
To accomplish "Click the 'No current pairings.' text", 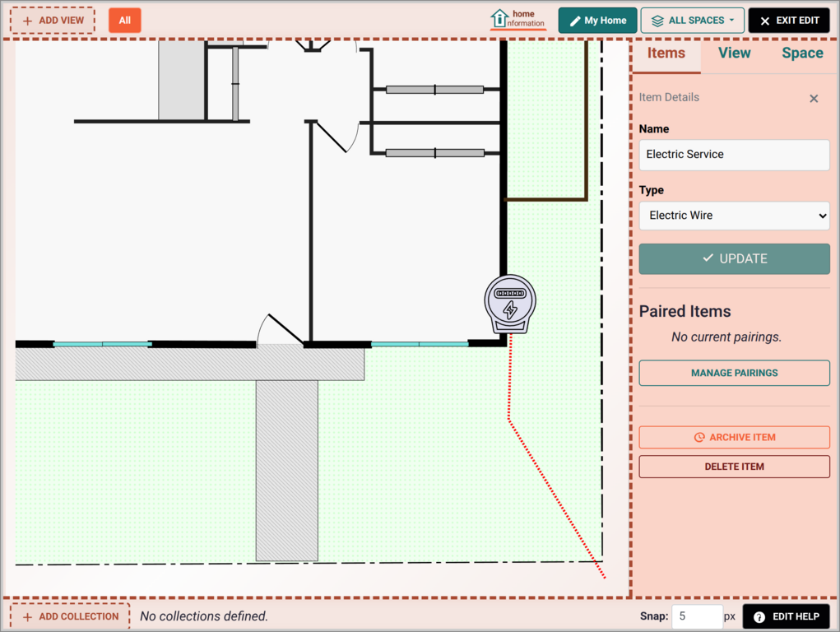I will [x=726, y=337].
